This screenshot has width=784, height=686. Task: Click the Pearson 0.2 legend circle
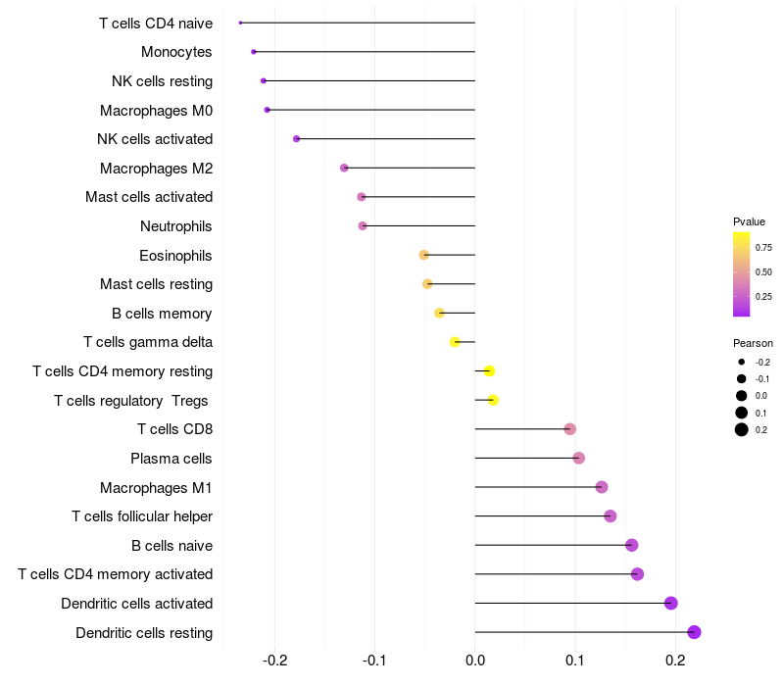tap(742, 429)
